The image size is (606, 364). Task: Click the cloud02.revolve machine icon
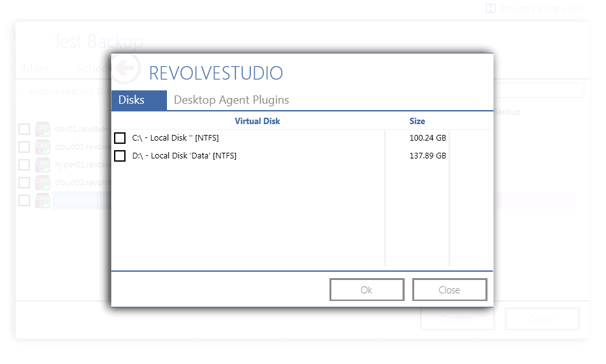pyautogui.click(x=43, y=183)
